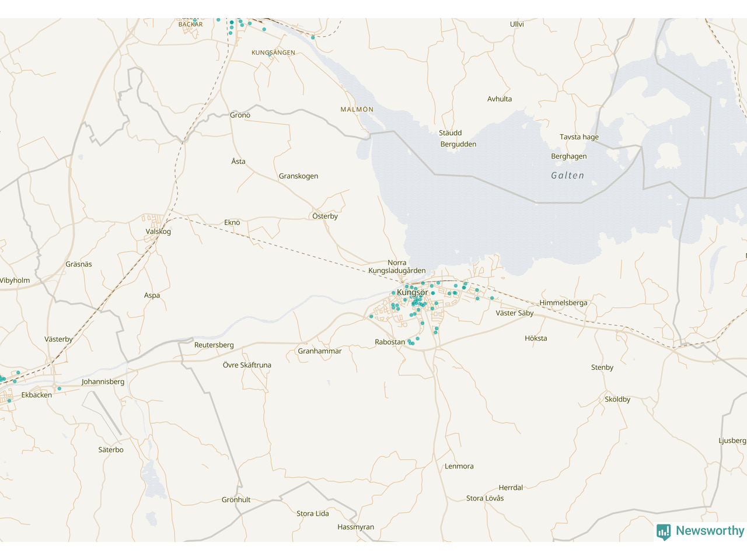Select the Kungsör town label

pyautogui.click(x=412, y=292)
